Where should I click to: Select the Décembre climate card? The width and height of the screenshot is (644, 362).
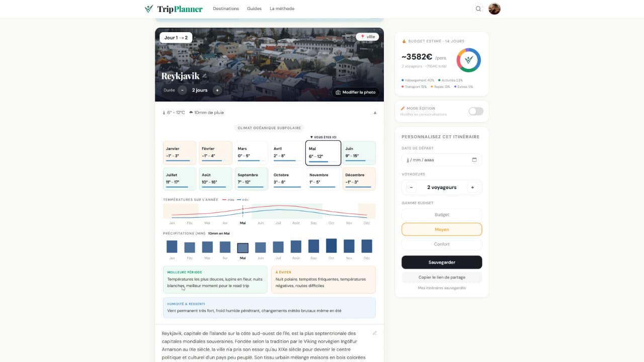click(x=359, y=179)
